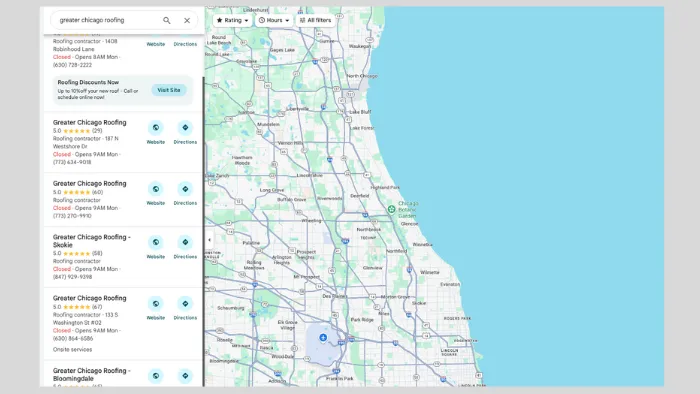Viewport: 700px width, 394px height.
Task: Click Directions icon for the 29-review listing
Action: coord(185,128)
